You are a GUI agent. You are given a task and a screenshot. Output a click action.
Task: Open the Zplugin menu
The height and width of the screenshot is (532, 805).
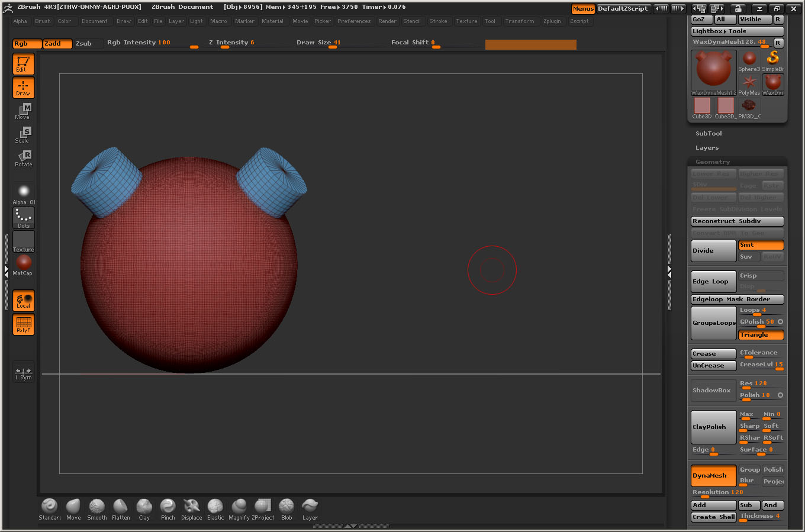click(x=552, y=21)
